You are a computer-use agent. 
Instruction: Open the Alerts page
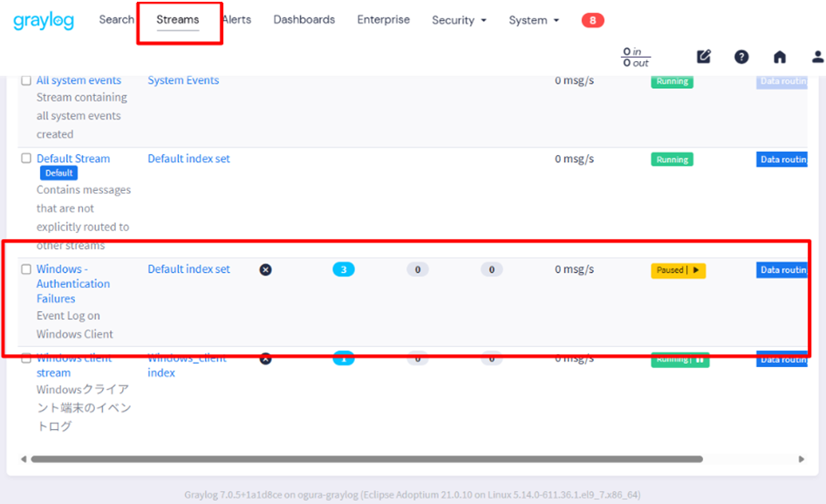coord(236,19)
